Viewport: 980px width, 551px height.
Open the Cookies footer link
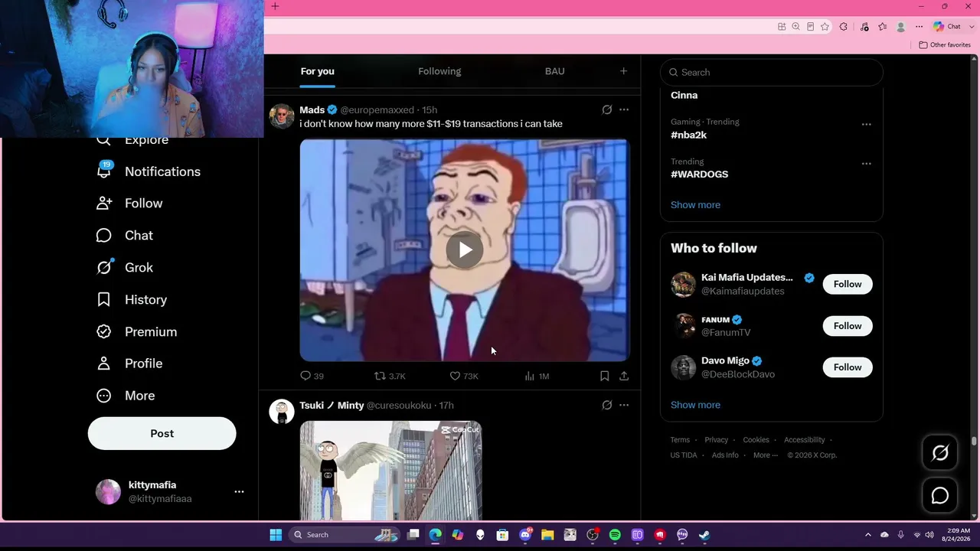[x=756, y=440]
